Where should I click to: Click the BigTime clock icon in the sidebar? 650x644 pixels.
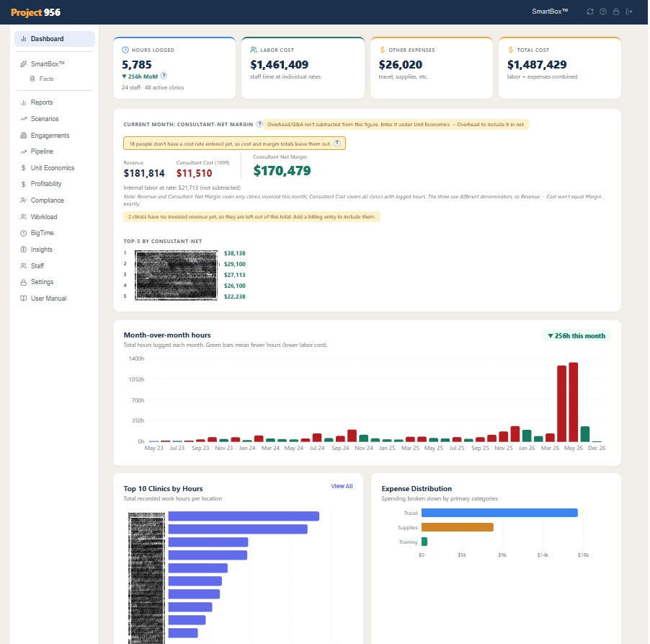coord(24,233)
